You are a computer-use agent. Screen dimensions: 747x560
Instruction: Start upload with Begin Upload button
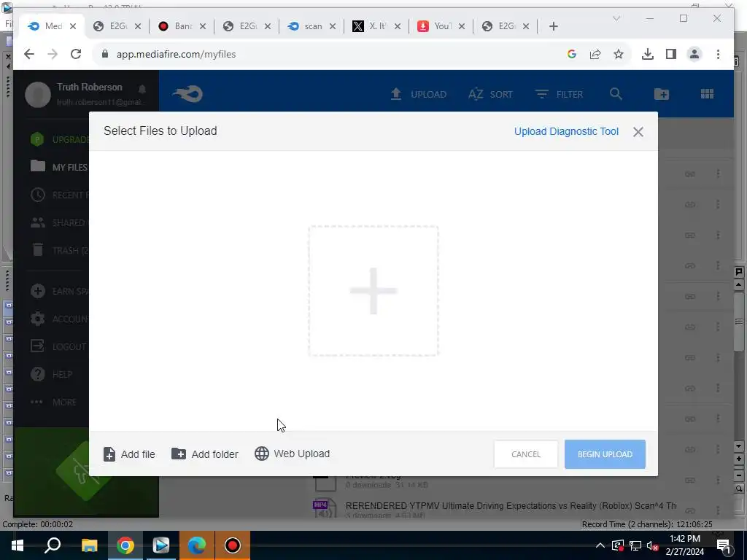605,454
